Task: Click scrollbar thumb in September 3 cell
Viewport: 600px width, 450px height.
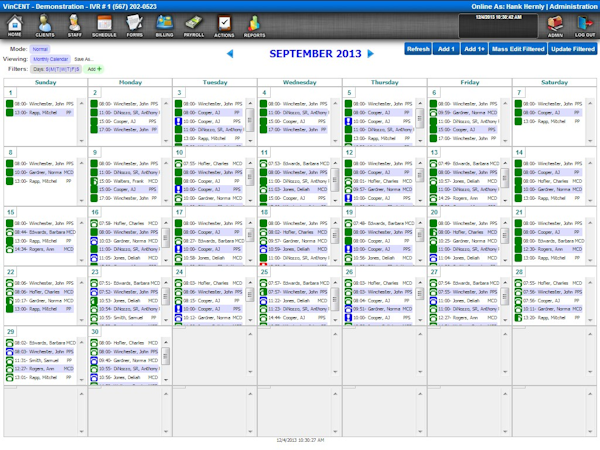Action: pyautogui.click(x=250, y=119)
